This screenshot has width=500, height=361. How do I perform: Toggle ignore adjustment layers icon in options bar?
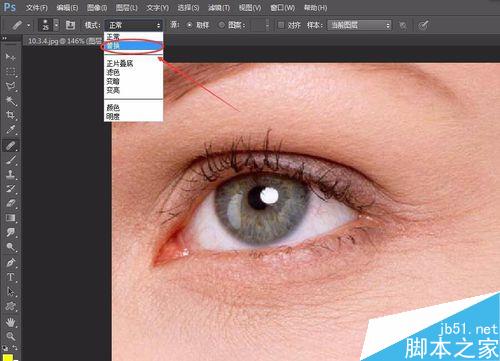point(403,25)
